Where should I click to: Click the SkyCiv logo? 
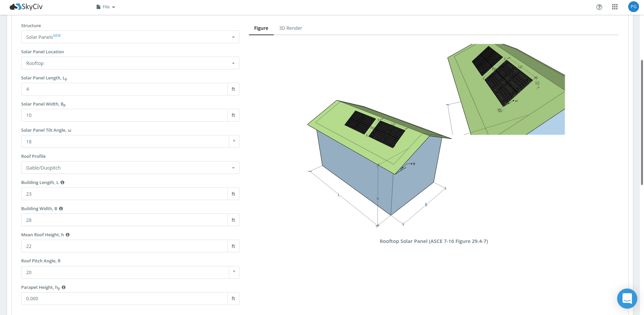[x=25, y=6]
